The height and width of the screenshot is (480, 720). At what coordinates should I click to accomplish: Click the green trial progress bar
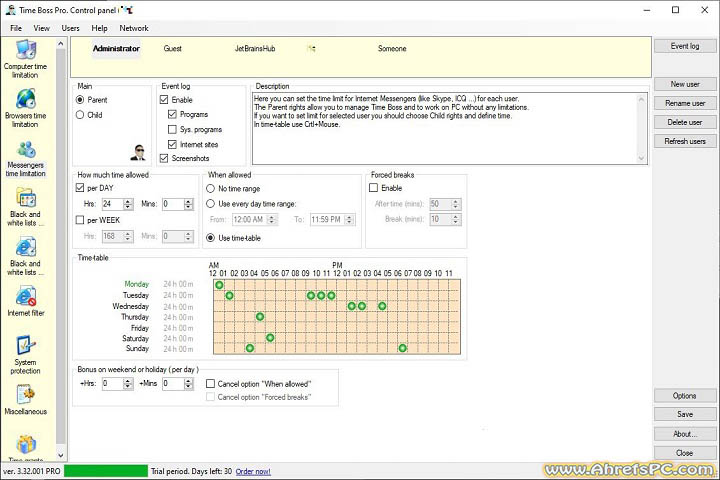pos(106,471)
